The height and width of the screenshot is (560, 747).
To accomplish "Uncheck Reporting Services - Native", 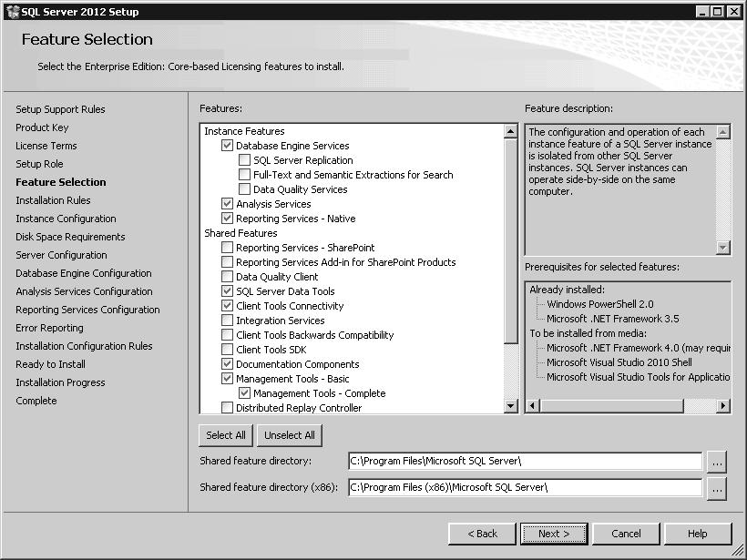I will [x=227, y=219].
